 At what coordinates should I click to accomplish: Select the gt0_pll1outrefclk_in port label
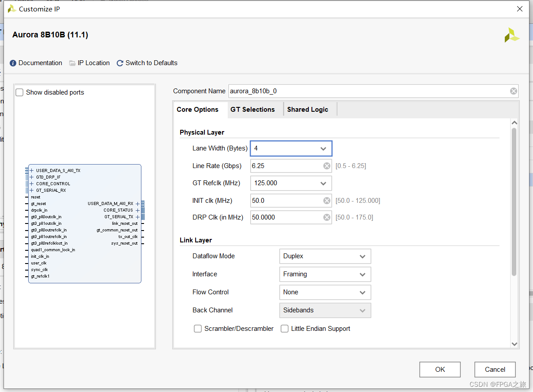pyautogui.click(x=49, y=237)
